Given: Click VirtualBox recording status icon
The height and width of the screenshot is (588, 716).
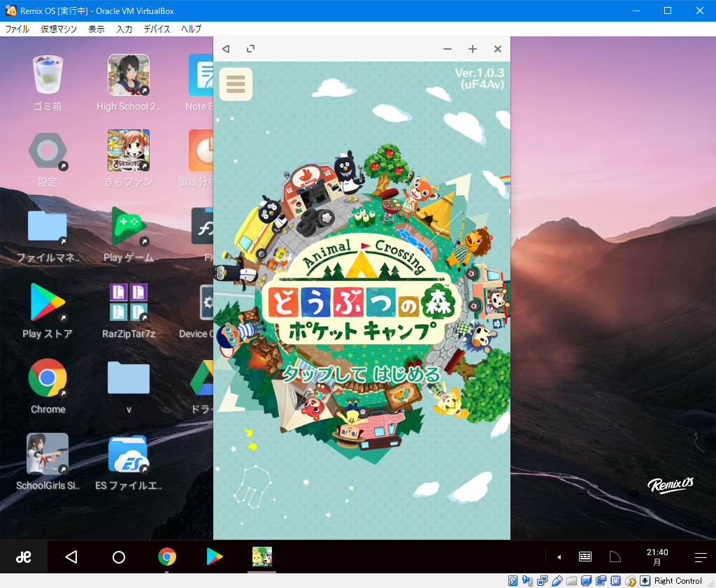Looking at the screenshot, I should coord(601,581).
